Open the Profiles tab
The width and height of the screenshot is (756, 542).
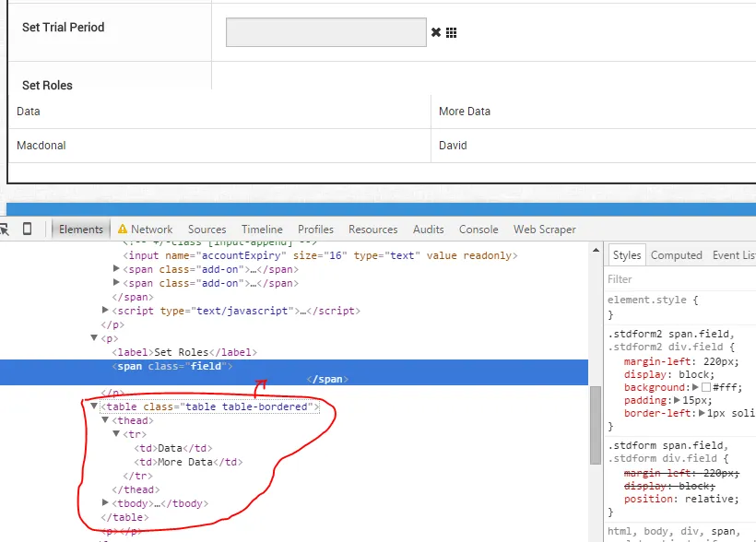pos(315,230)
